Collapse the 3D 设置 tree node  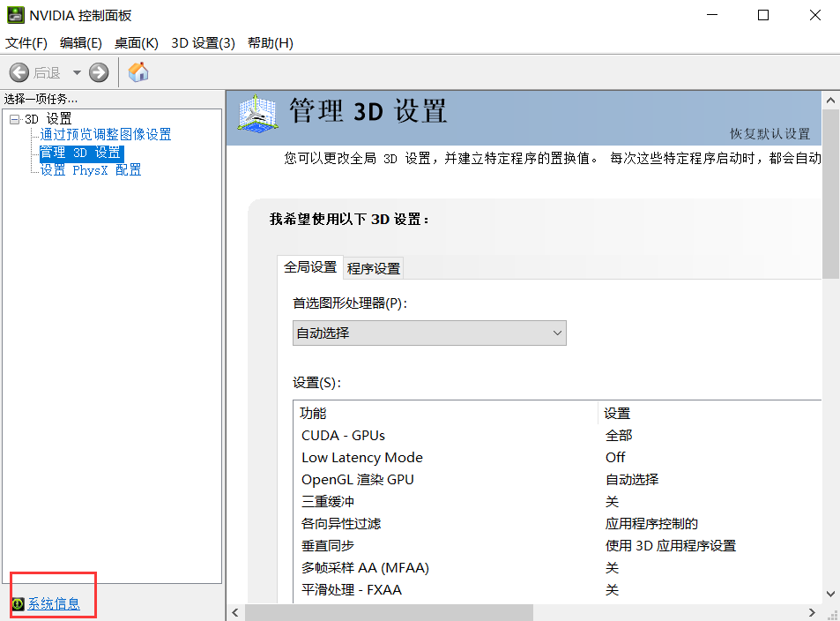point(14,120)
